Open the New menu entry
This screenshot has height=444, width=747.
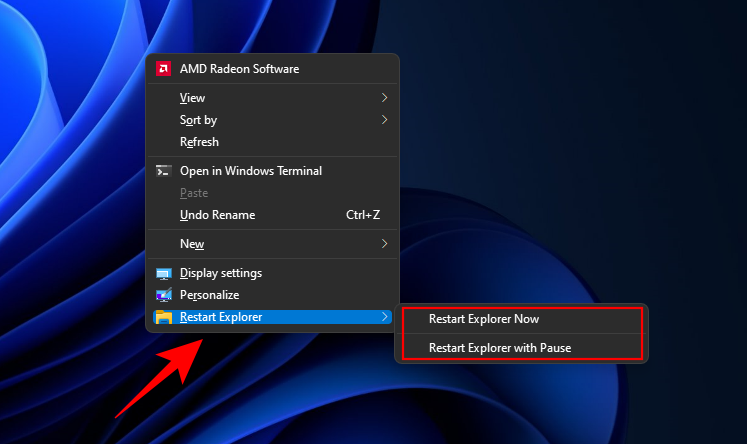click(x=272, y=243)
